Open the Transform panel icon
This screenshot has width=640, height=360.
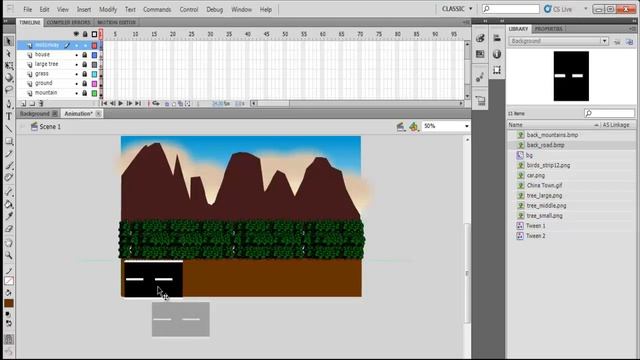[497, 70]
